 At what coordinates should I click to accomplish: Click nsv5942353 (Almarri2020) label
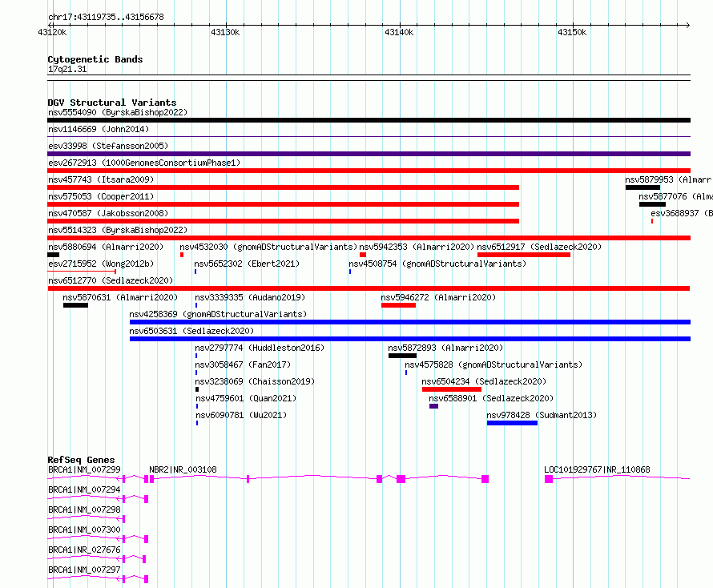point(417,247)
